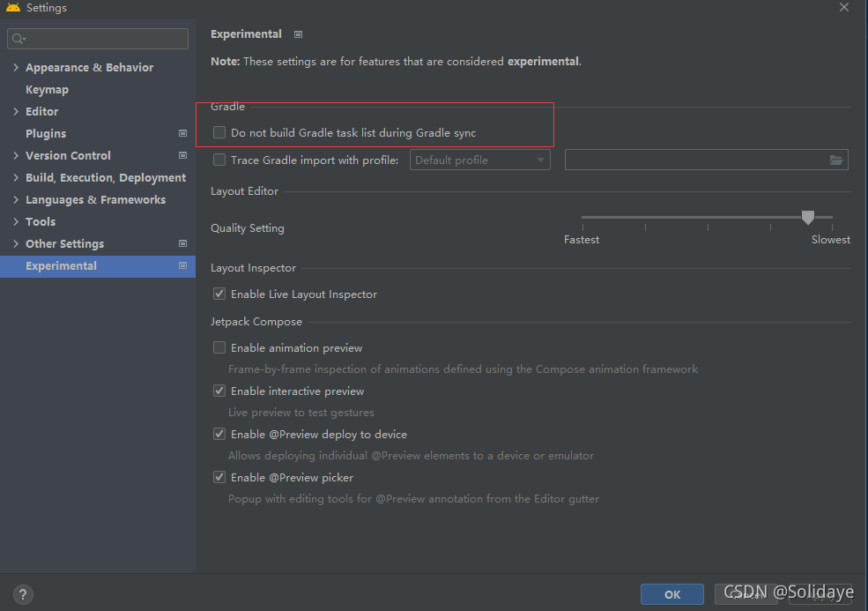The height and width of the screenshot is (611, 868).
Task: Click the project-level icon in Experimental sidebar row
Action: click(x=182, y=265)
